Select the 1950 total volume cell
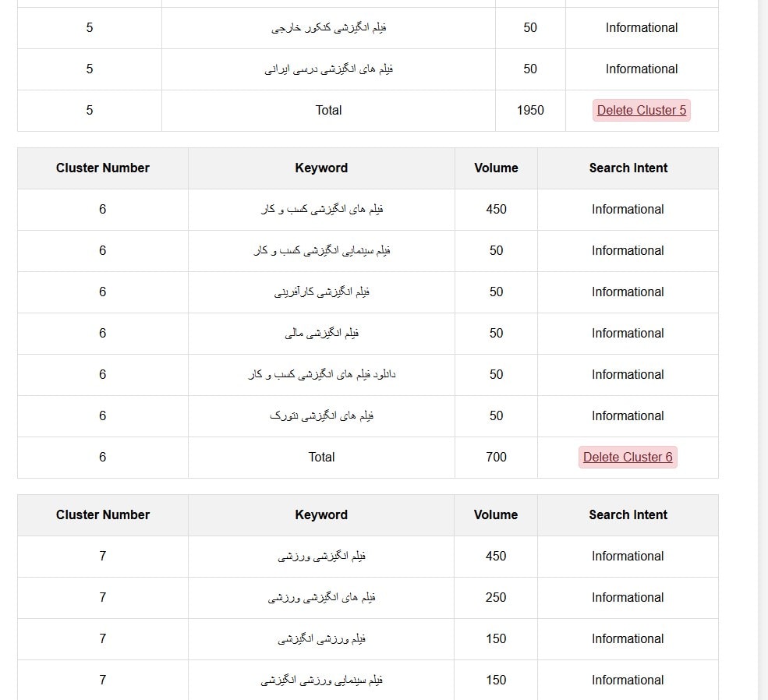 point(530,110)
